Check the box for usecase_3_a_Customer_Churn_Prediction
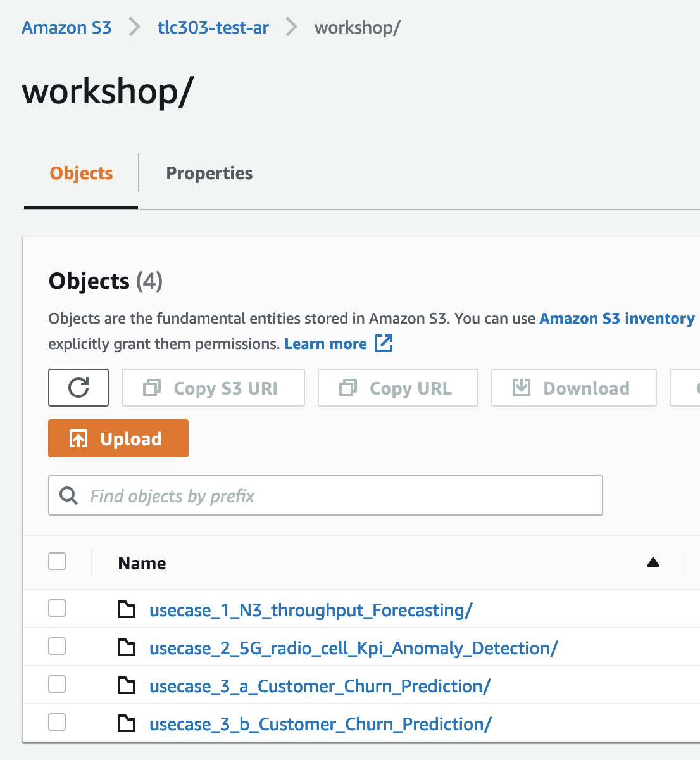This screenshot has width=700, height=760. click(x=57, y=684)
